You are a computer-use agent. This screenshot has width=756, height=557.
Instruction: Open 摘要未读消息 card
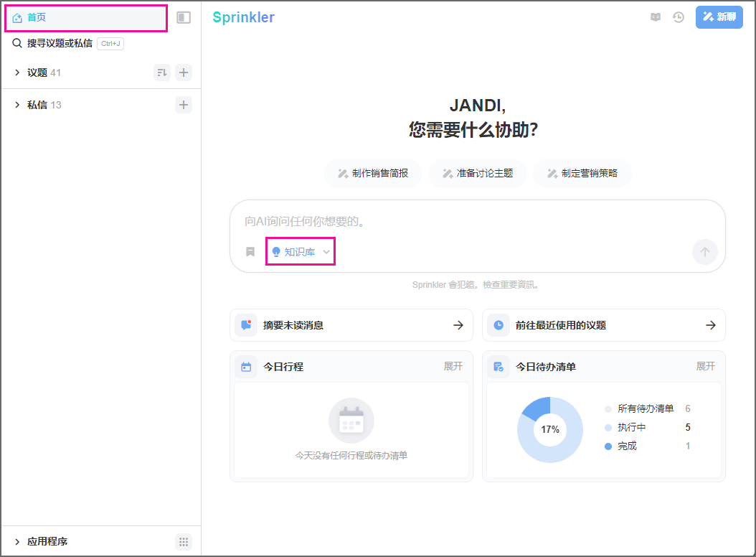click(x=351, y=325)
